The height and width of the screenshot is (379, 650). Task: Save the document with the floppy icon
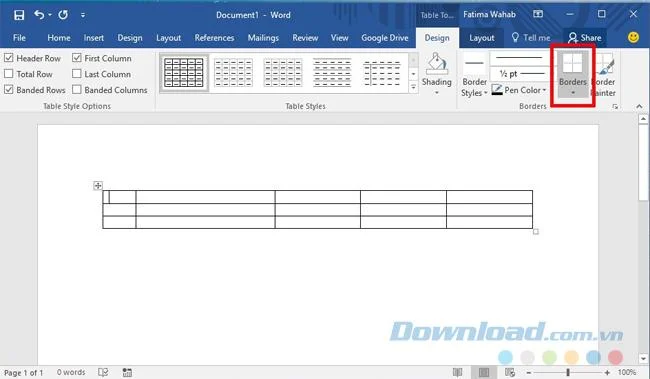pos(19,15)
